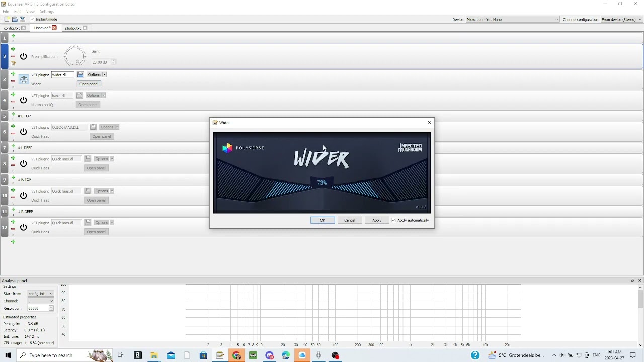Image resolution: width=644 pixels, height=362 pixels.
Task: Select the Device dropdown showing Yeti Nano
Action: pyautogui.click(x=512, y=19)
